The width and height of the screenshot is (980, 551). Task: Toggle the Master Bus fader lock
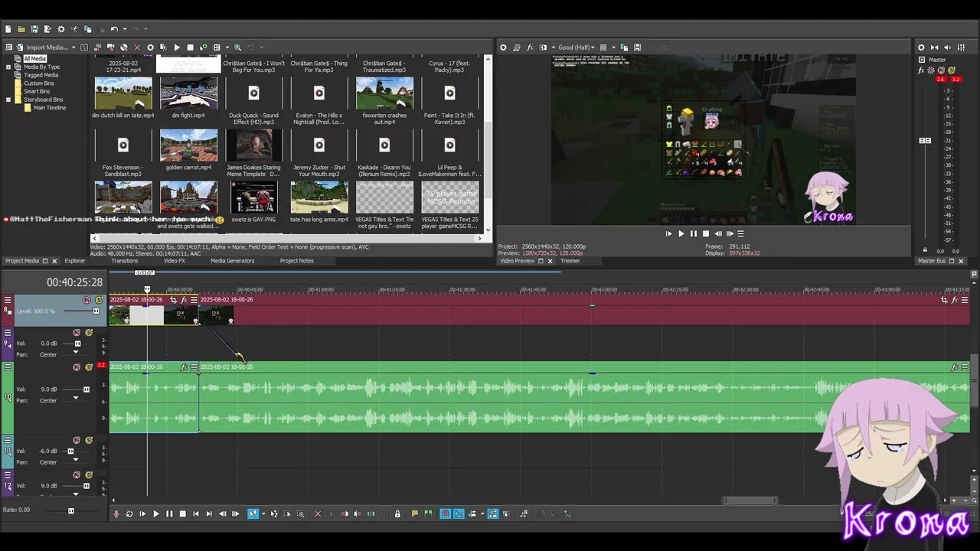click(x=925, y=250)
